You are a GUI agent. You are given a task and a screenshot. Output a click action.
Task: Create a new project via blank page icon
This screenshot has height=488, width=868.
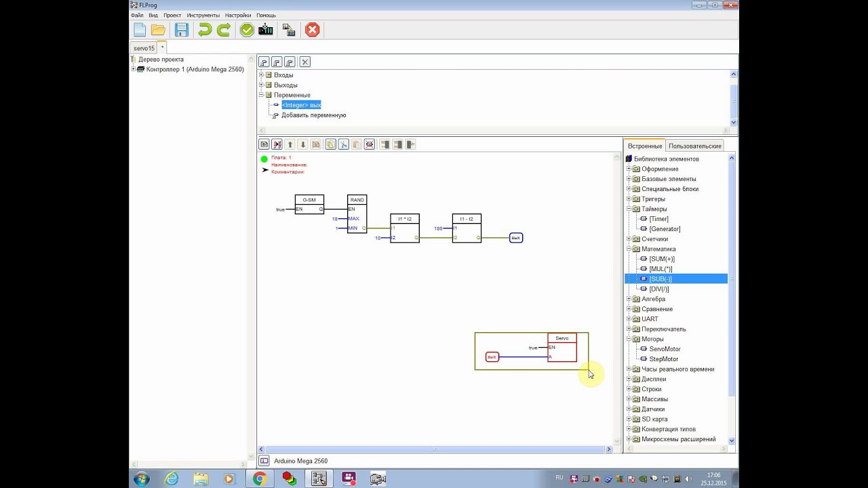tap(140, 30)
